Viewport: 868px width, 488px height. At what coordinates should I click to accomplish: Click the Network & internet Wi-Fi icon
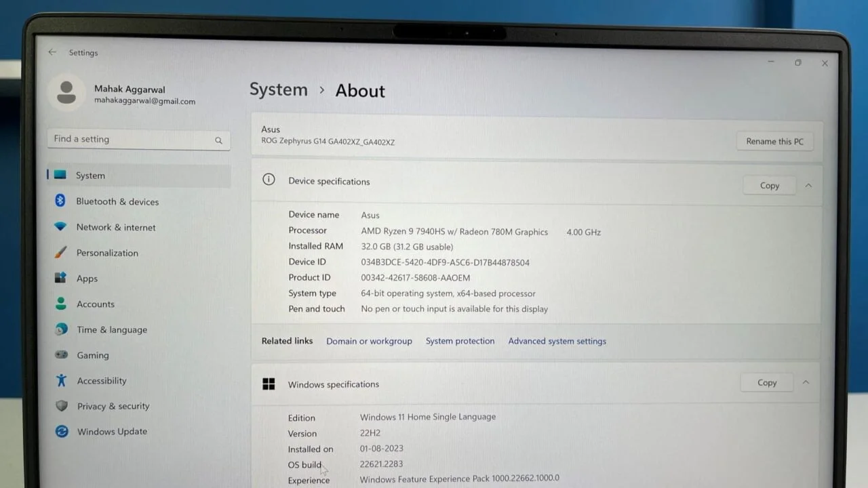(x=60, y=226)
